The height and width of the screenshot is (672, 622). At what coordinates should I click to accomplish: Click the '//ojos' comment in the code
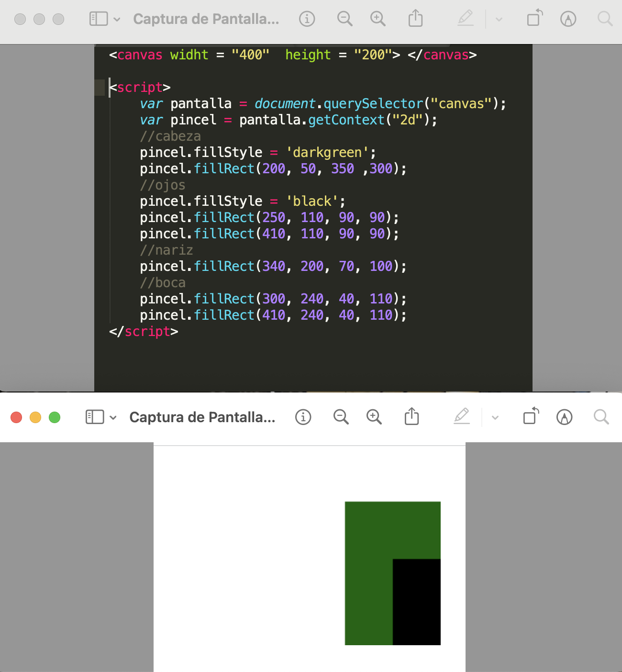click(163, 185)
